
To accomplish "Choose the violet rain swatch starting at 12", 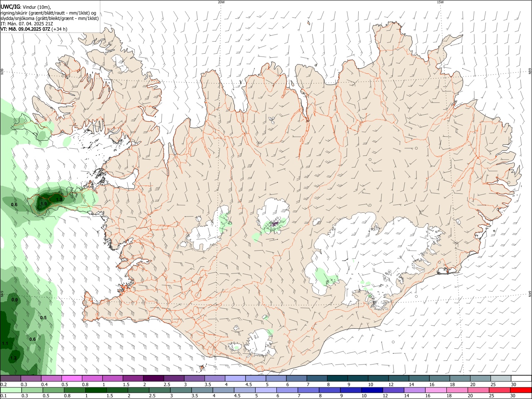I will (393, 390).
